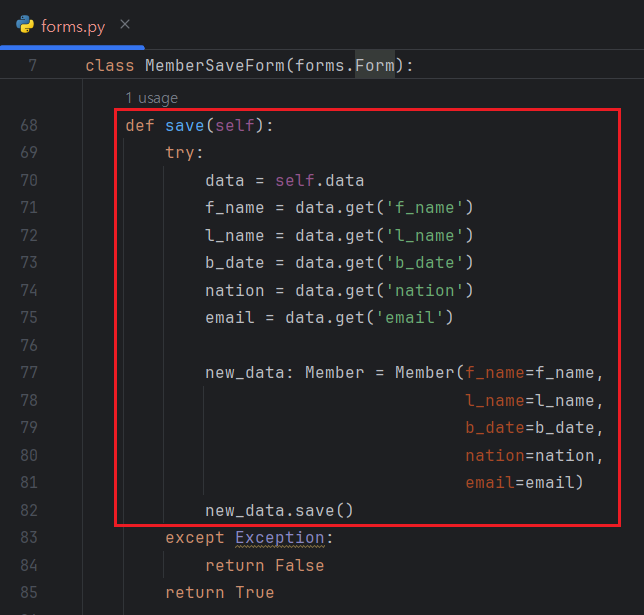This screenshot has width=644, height=615.
Task: Click the Python file icon on forms.py tab
Action: click(x=24, y=25)
